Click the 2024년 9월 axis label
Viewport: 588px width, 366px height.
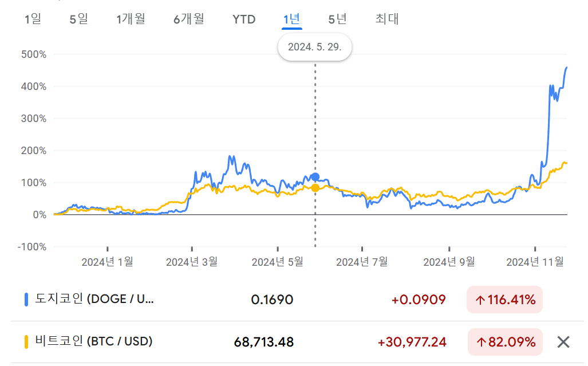pyautogui.click(x=449, y=262)
